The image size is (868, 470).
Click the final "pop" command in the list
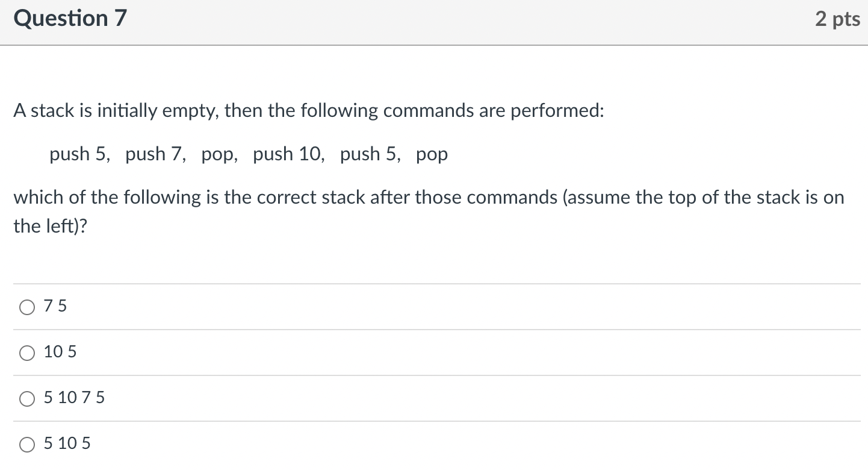click(x=432, y=155)
